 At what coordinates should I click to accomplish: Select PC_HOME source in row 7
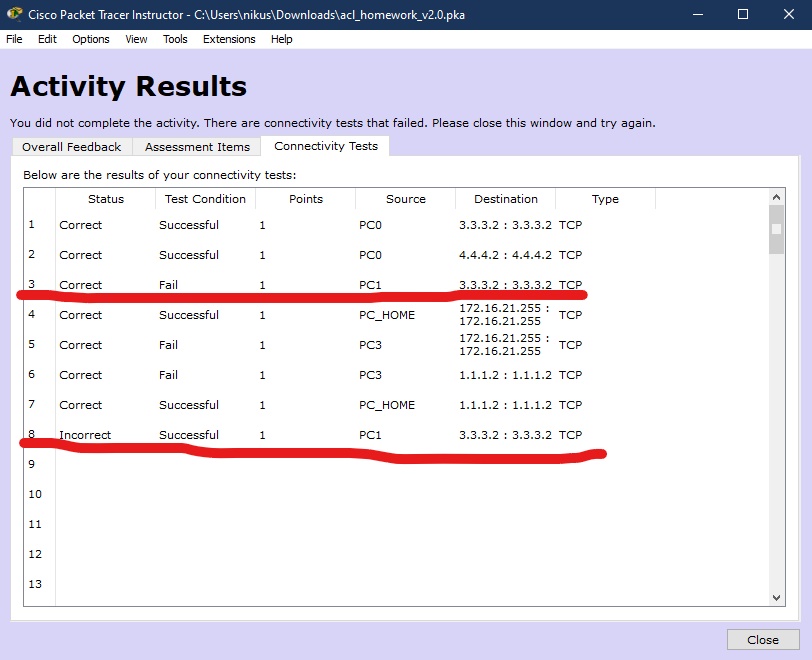387,405
